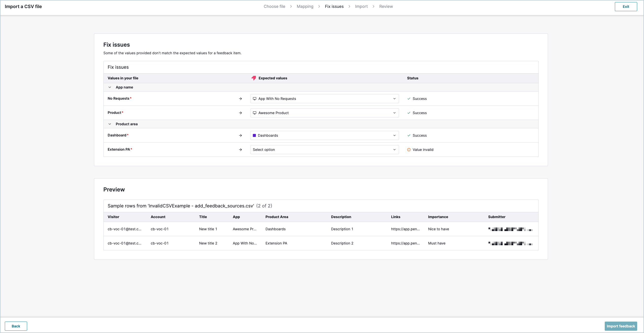Click the Expected values column header
Image resolution: width=644 pixels, height=333 pixels.
tap(273, 78)
